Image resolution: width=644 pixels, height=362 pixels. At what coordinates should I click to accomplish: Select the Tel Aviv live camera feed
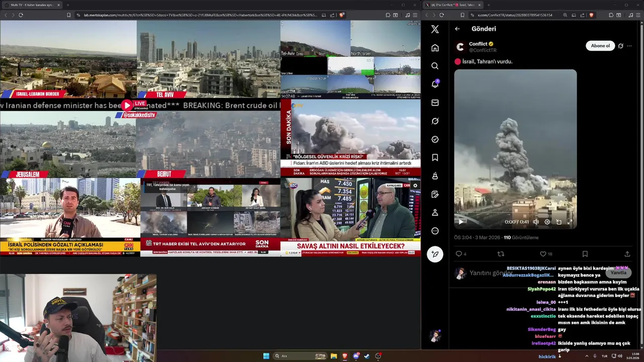(208, 59)
